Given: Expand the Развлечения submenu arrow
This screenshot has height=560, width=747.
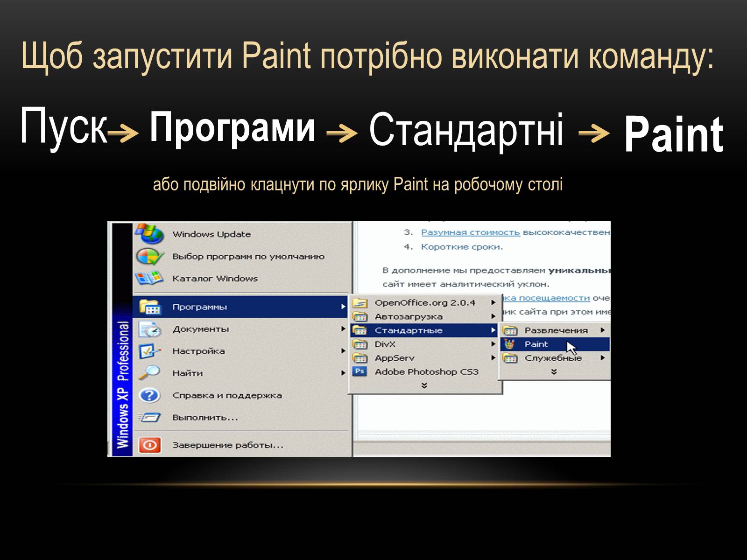Looking at the screenshot, I should [603, 330].
